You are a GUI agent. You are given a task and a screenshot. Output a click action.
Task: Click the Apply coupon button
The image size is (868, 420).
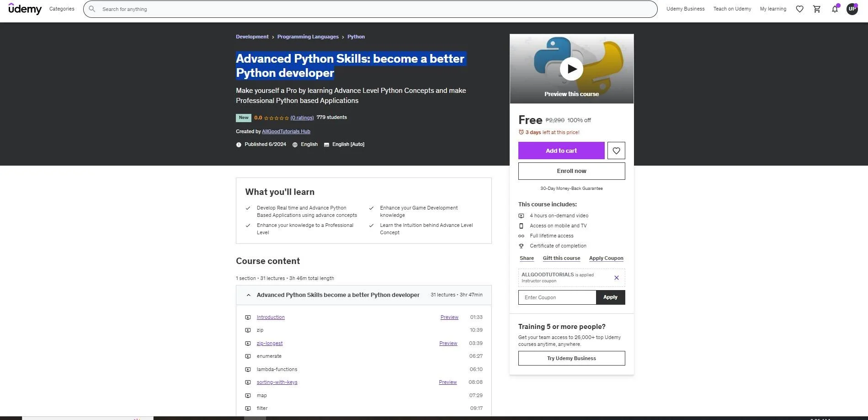(x=610, y=297)
